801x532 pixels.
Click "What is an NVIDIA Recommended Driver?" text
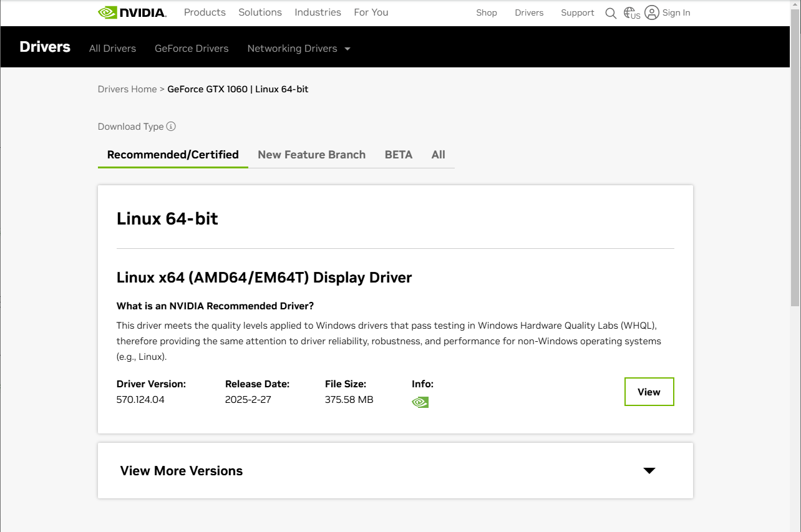tap(215, 306)
